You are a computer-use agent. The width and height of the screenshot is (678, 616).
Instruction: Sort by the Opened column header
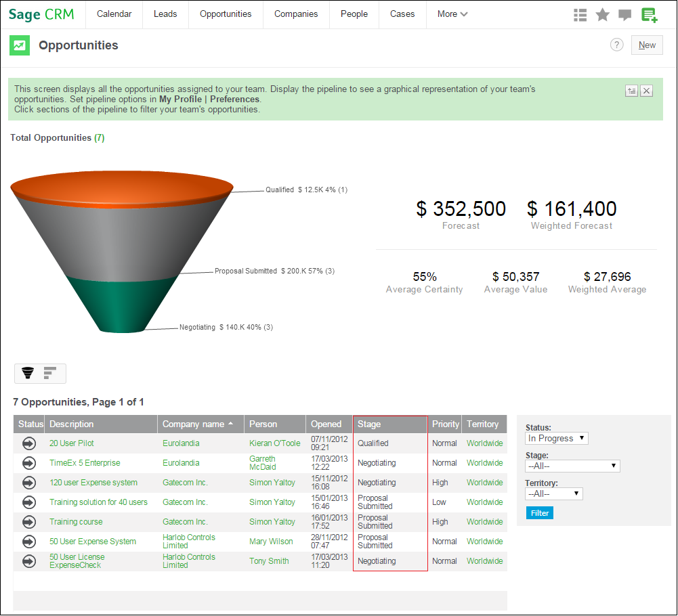point(329,424)
